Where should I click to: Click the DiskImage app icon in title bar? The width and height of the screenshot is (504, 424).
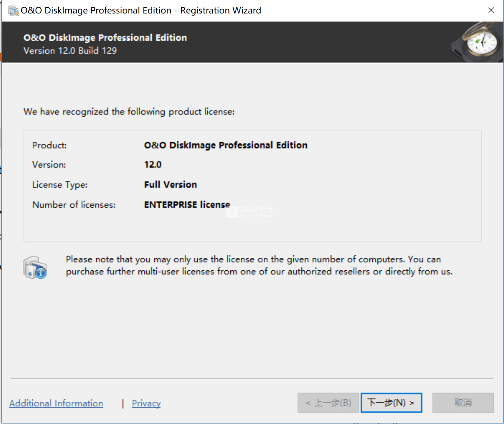(13, 11)
